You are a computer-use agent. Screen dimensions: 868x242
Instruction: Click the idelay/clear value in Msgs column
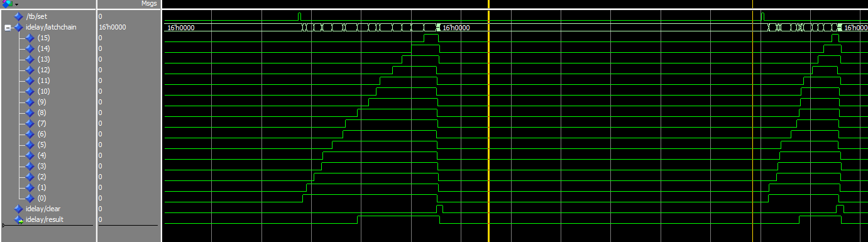(101, 209)
